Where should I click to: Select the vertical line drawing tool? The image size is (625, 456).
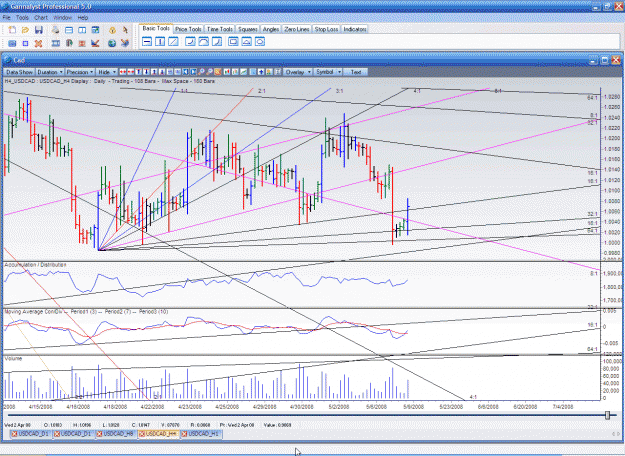tap(160, 41)
